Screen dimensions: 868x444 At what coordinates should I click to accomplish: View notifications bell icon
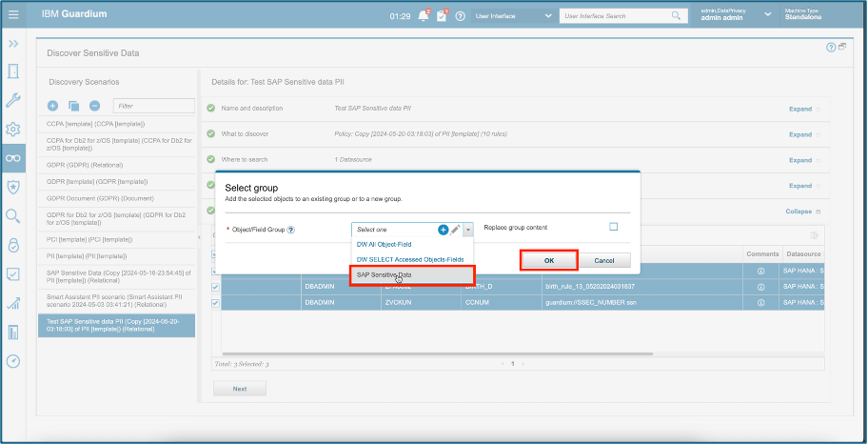[424, 16]
